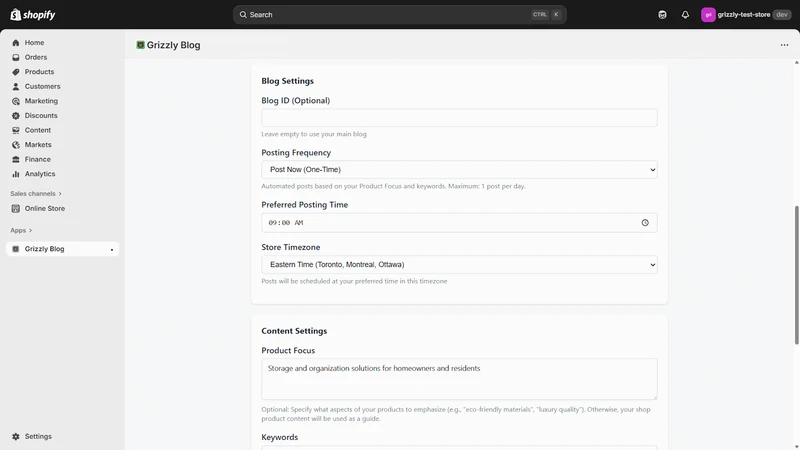
Task: Click the Discounts badge icon
Action: pyautogui.click(x=16, y=116)
